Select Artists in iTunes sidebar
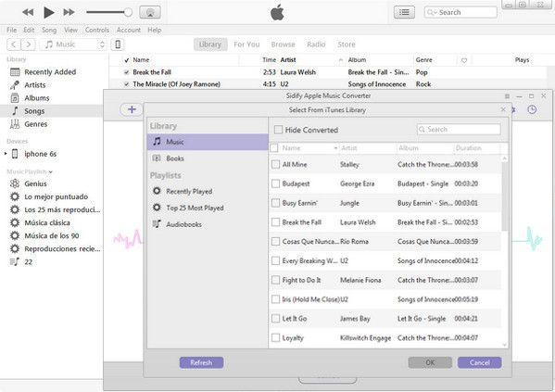This screenshot has height=392, width=555. [x=34, y=85]
